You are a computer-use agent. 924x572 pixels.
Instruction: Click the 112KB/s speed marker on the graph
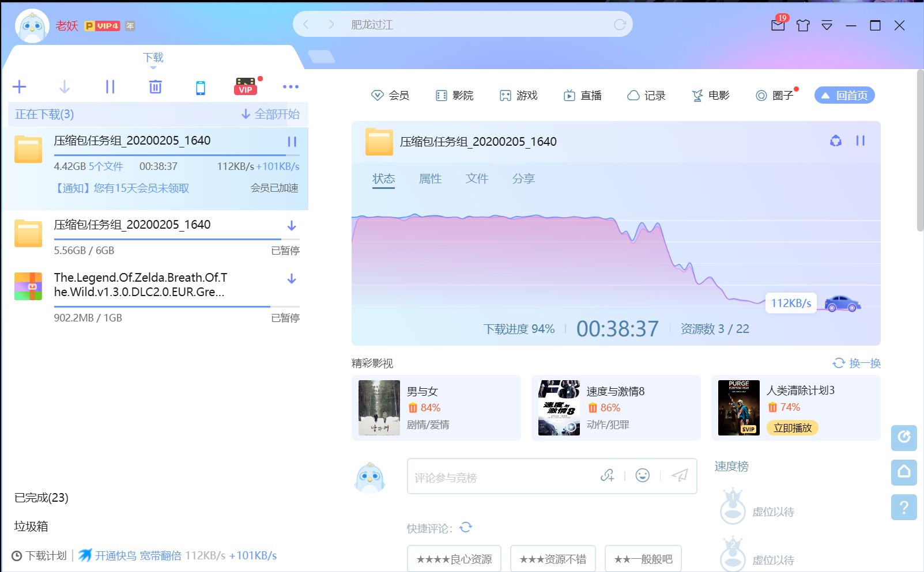click(790, 302)
